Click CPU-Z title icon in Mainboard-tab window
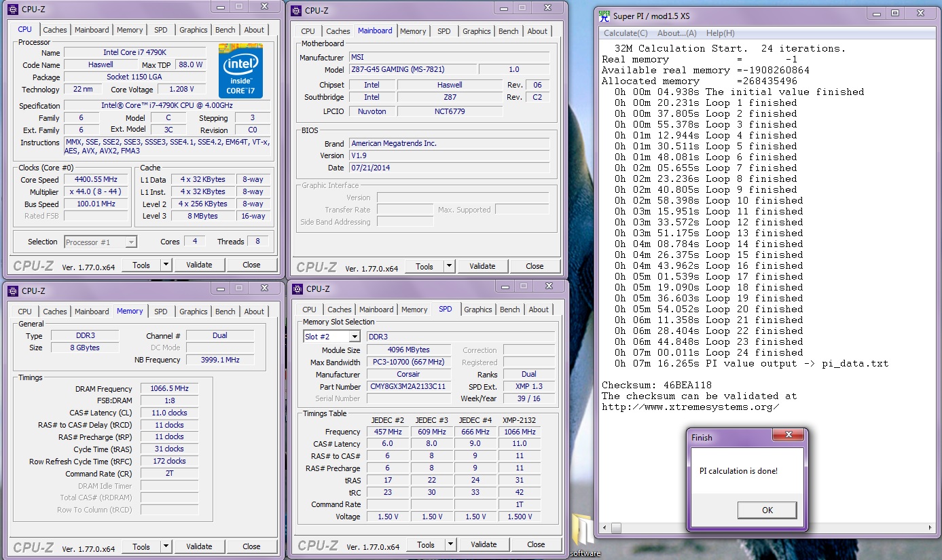This screenshot has height=560, width=942. [297, 10]
